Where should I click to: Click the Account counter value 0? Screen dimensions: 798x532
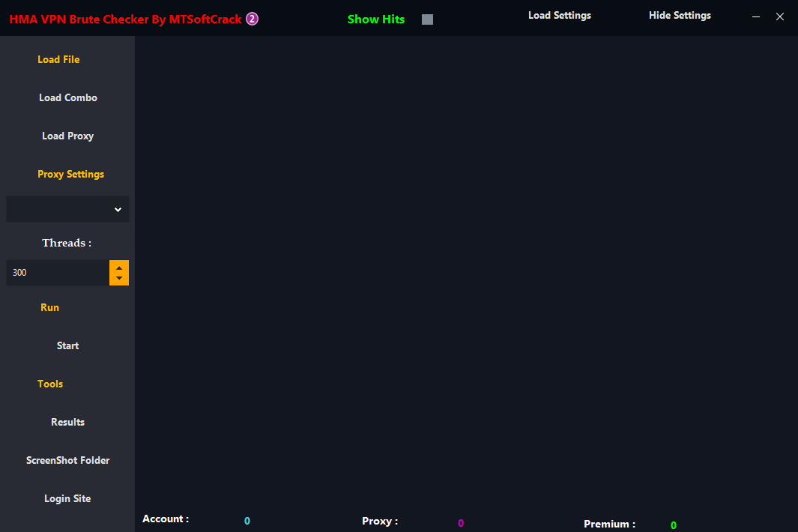pyautogui.click(x=247, y=521)
